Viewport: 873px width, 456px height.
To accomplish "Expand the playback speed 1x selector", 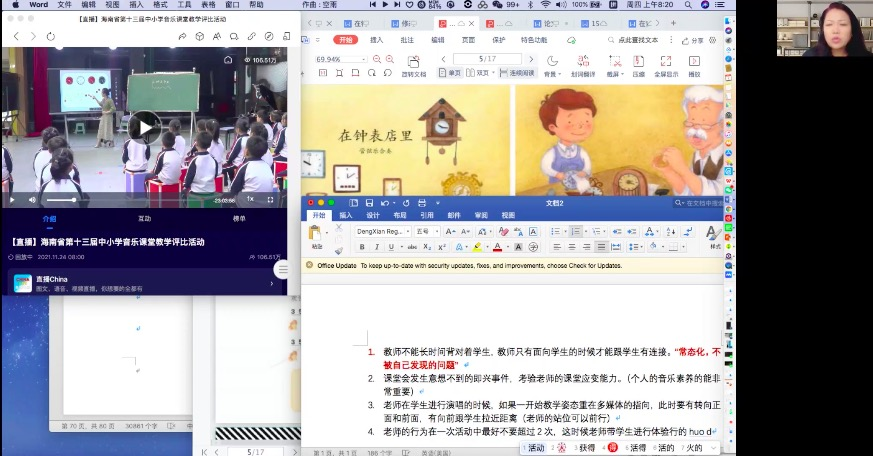I will pos(251,199).
